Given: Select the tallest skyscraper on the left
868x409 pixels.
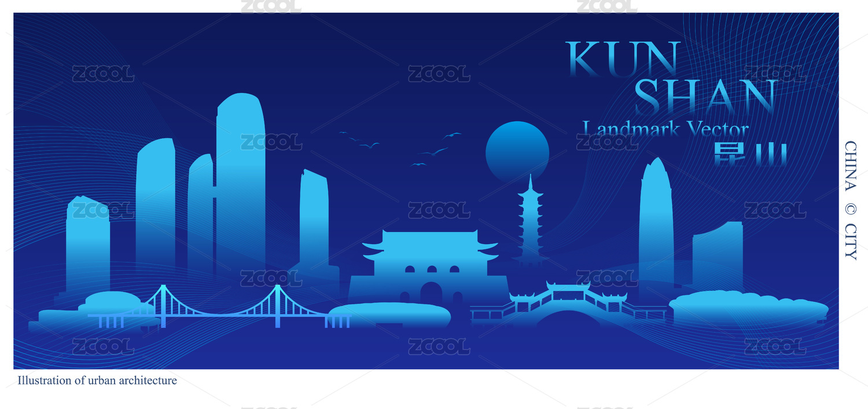Looking at the screenshot, I should click(x=240, y=180).
